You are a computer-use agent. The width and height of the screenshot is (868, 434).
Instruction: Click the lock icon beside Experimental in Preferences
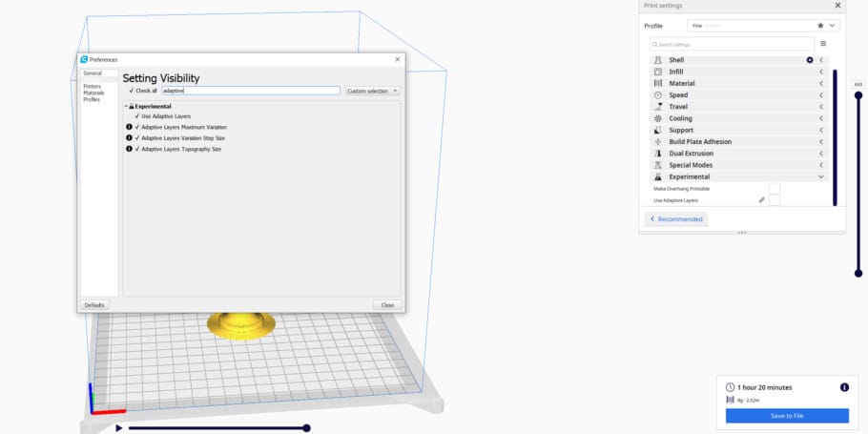(132, 106)
